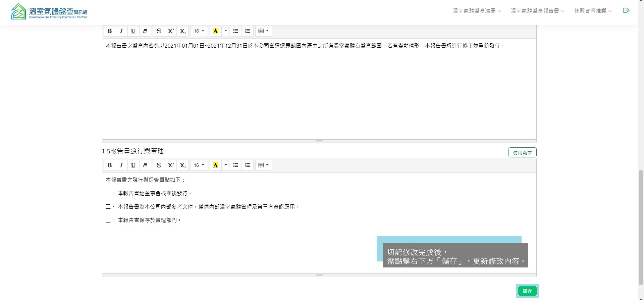The width and height of the screenshot is (644, 300).
Task: Toggle underline in section 1.5 editor toolbar
Action: coord(133,165)
